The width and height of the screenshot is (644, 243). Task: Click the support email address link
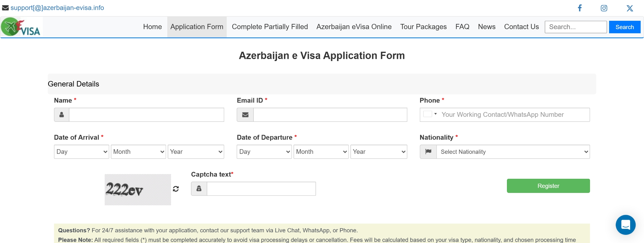click(x=57, y=8)
